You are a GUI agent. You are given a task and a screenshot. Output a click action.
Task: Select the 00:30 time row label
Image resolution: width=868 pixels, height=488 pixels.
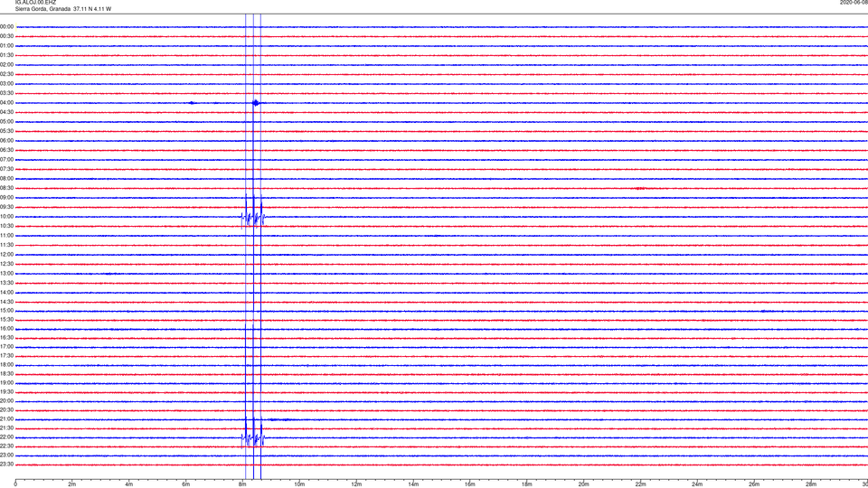[x=6, y=36]
